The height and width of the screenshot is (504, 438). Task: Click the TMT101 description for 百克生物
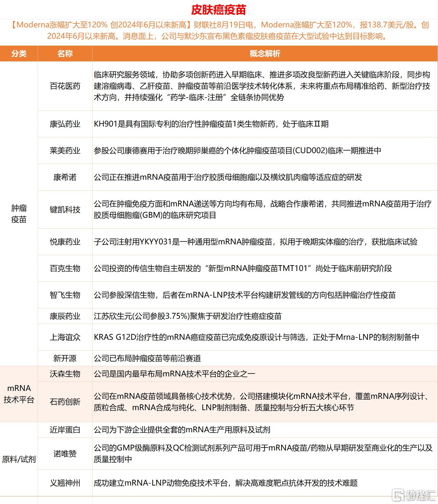click(243, 268)
